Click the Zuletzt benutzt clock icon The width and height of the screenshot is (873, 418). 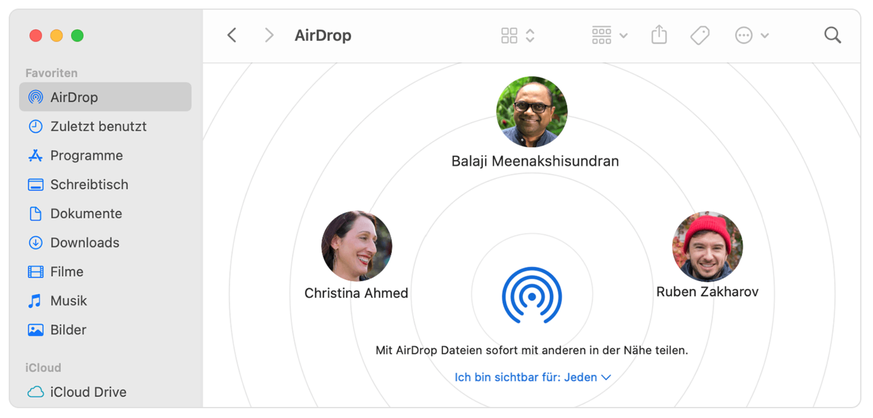click(35, 126)
